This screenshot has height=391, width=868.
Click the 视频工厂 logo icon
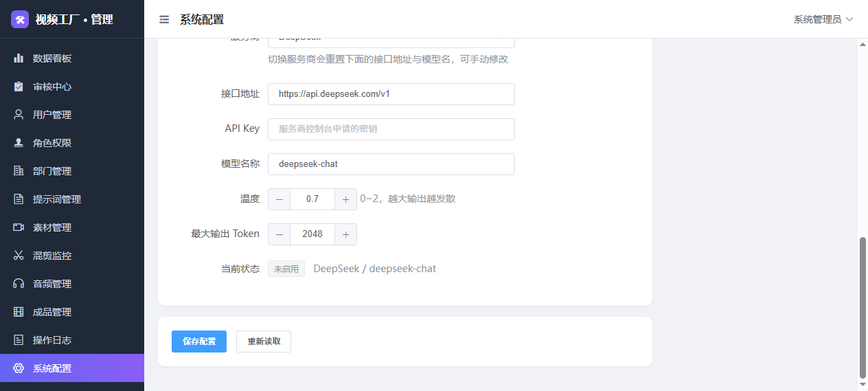20,19
